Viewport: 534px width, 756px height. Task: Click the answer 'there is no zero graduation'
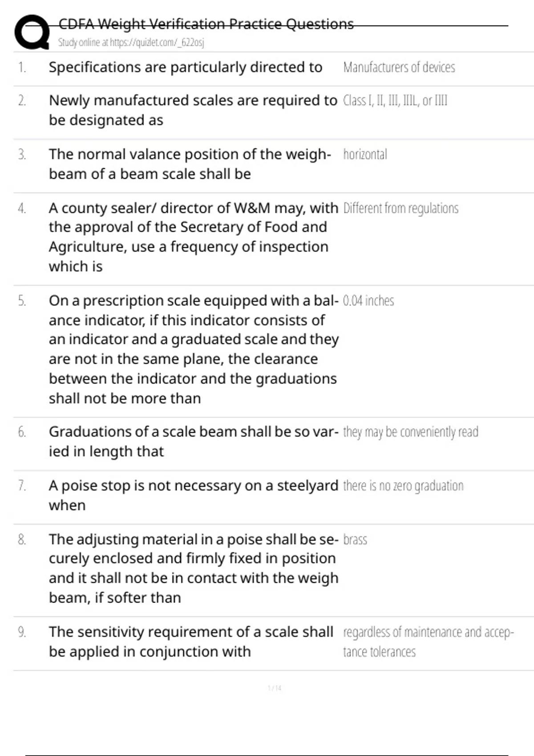(x=403, y=486)
